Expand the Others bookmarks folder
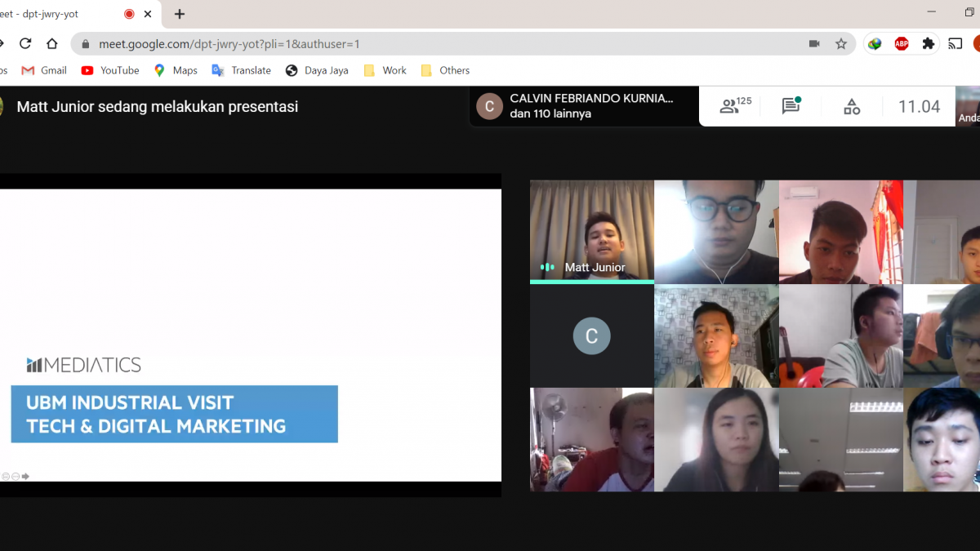Viewport: 980px width, 551px height. (445, 70)
